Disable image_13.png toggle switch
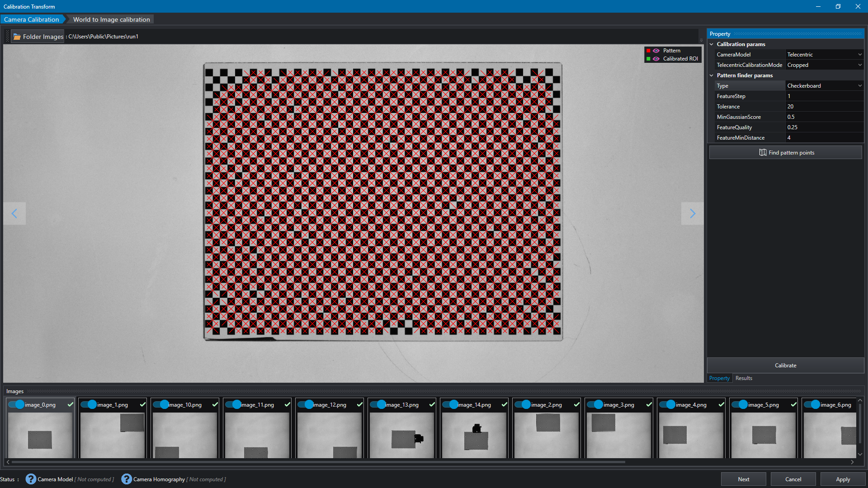This screenshot has width=868, height=488. 378,404
